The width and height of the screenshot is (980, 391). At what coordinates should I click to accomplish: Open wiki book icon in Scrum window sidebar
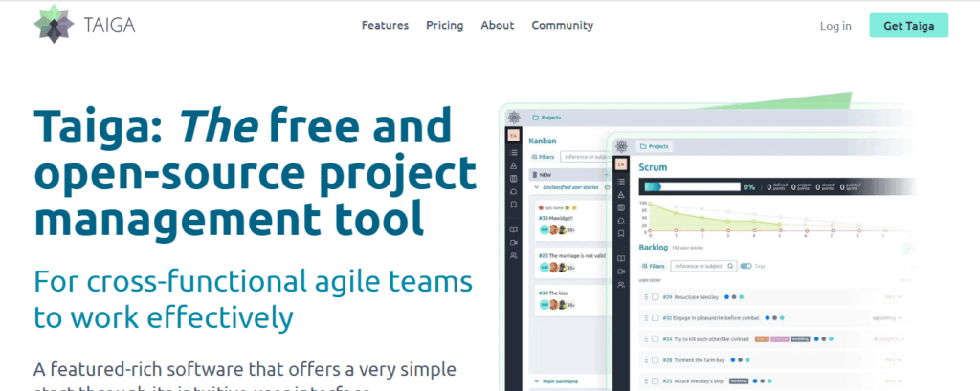(x=620, y=258)
